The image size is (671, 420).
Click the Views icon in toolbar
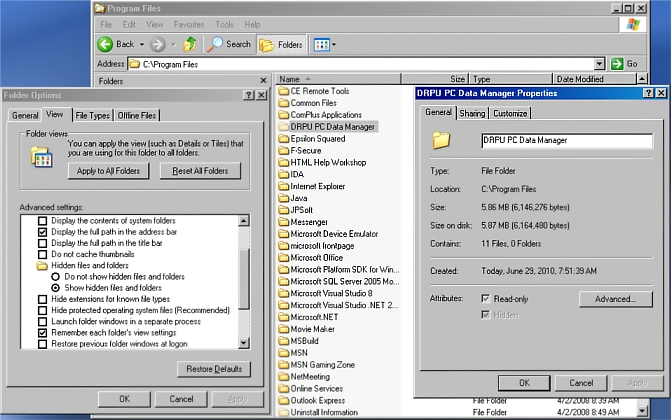click(321, 44)
